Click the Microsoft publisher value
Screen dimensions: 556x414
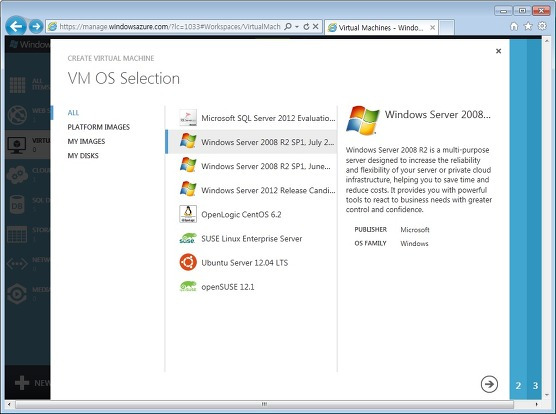pyautogui.click(x=415, y=230)
